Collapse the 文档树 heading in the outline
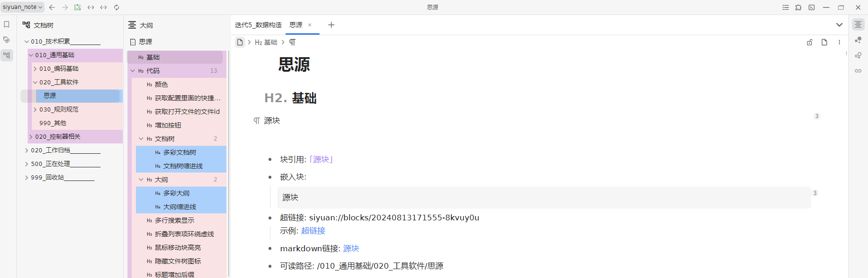 click(x=141, y=139)
